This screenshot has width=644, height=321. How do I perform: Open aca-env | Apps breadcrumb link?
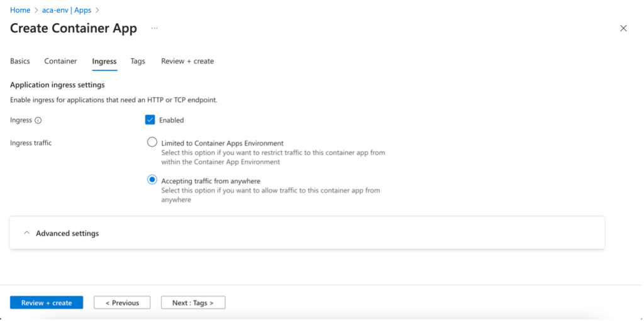pyautogui.click(x=67, y=10)
